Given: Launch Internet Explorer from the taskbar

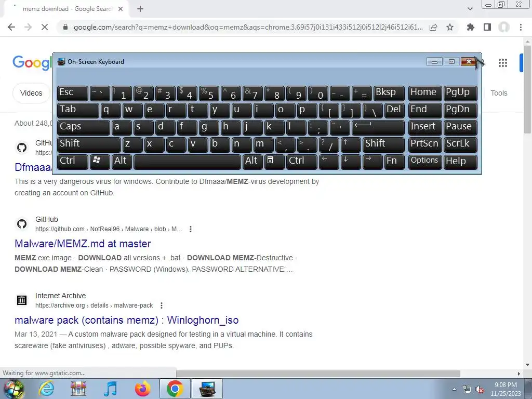Looking at the screenshot, I should [46, 389].
